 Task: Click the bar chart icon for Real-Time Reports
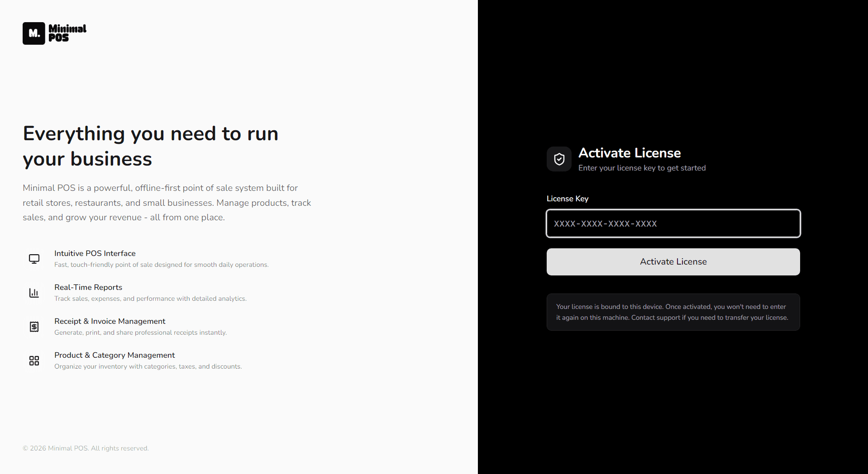point(34,293)
